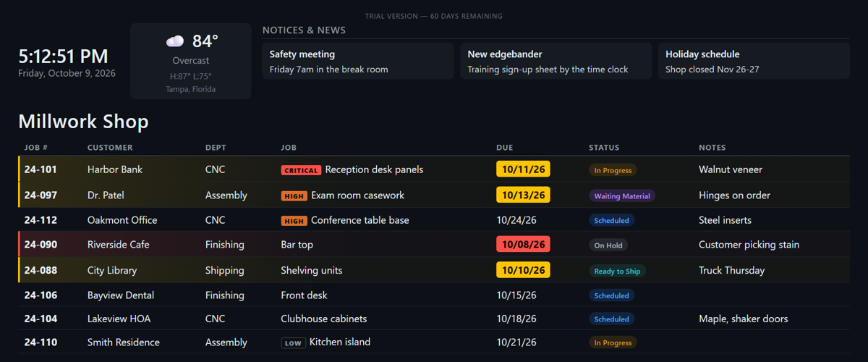Click the Waiting Material status pill
Viewport: 868px width, 362px height.
[622, 196]
